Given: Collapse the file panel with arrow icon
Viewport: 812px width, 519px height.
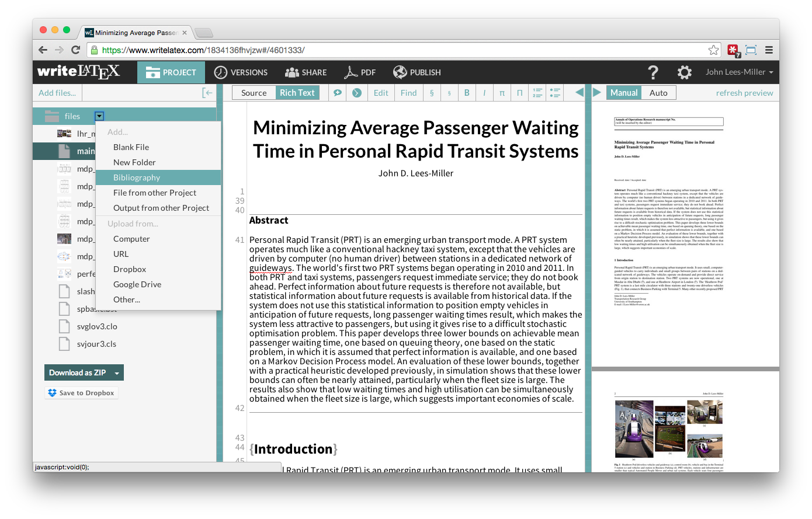Looking at the screenshot, I should (207, 93).
